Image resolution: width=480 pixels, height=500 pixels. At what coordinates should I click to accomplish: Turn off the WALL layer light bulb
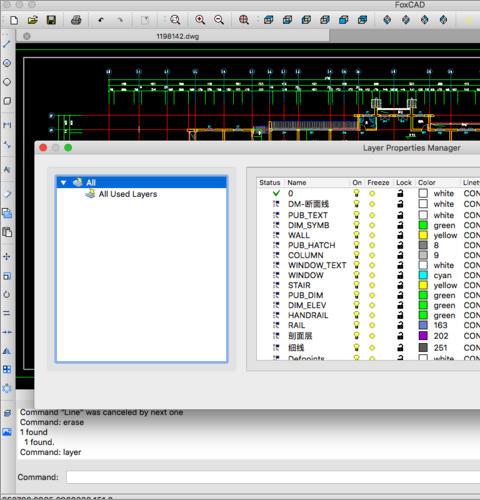click(x=356, y=235)
